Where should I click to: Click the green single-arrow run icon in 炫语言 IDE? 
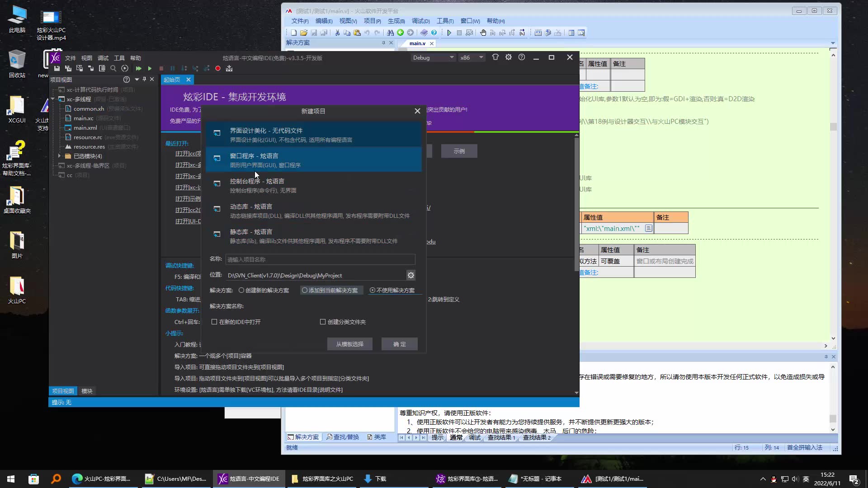150,69
